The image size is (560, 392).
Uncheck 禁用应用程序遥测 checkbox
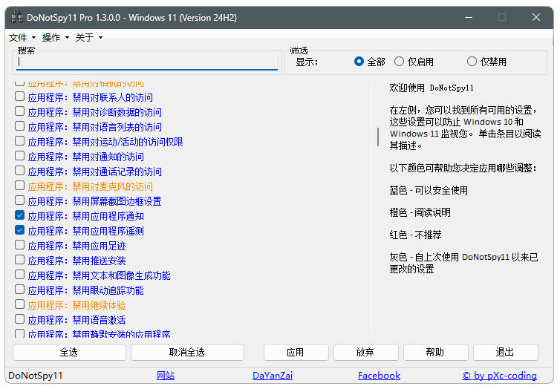20,231
